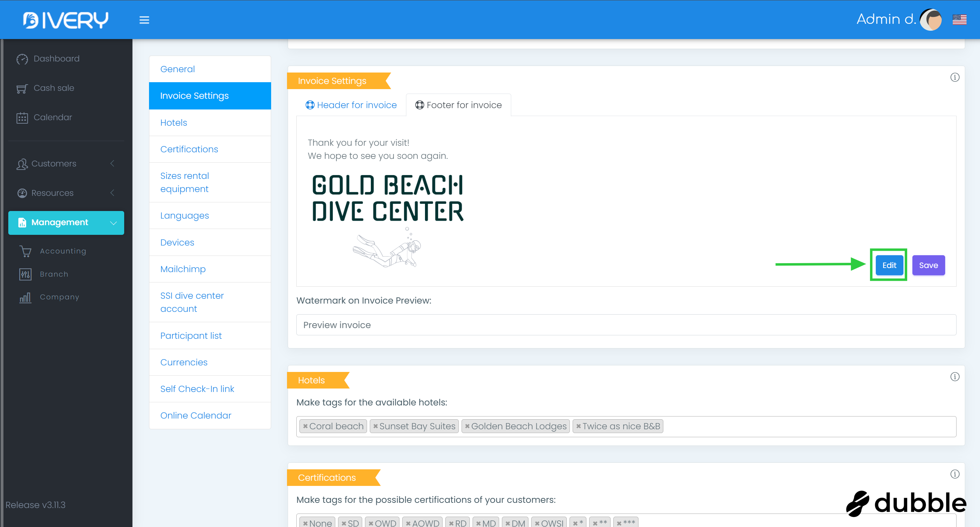This screenshot has height=527, width=980.
Task: Click the purple Save button
Action: click(x=928, y=265)
